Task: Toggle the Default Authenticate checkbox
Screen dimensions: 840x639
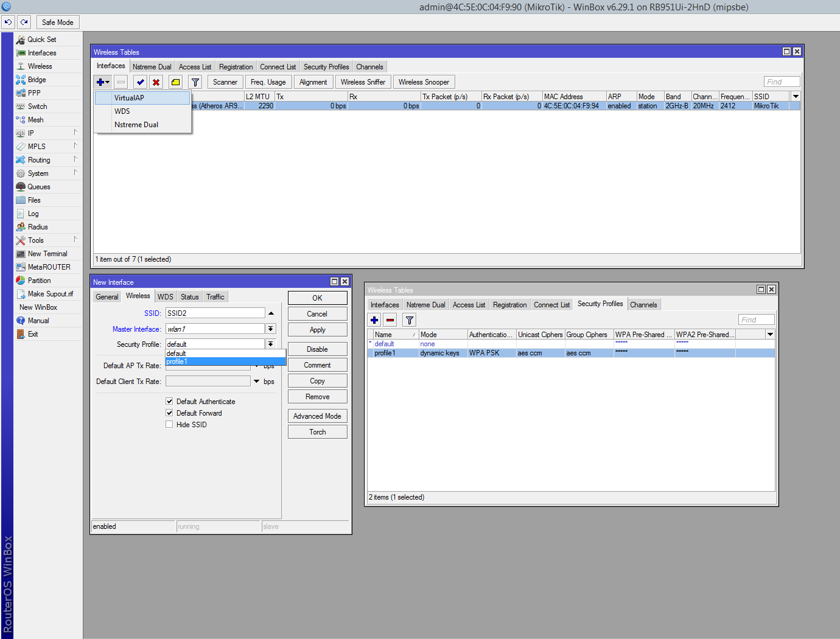Action: tap(169, 401)
